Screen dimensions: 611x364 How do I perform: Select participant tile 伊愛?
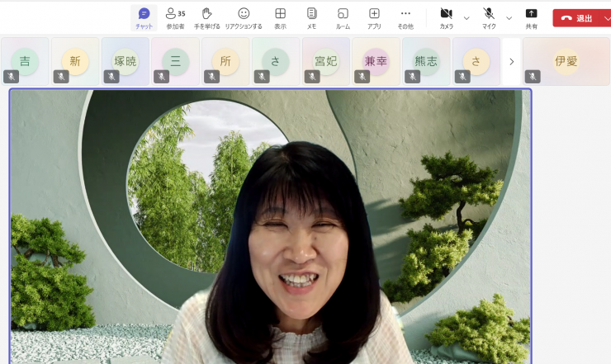(x=566, y=61)
